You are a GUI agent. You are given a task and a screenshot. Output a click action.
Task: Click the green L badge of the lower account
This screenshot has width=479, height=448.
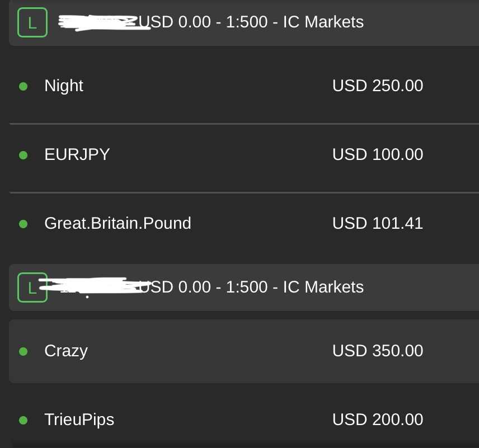32,287
